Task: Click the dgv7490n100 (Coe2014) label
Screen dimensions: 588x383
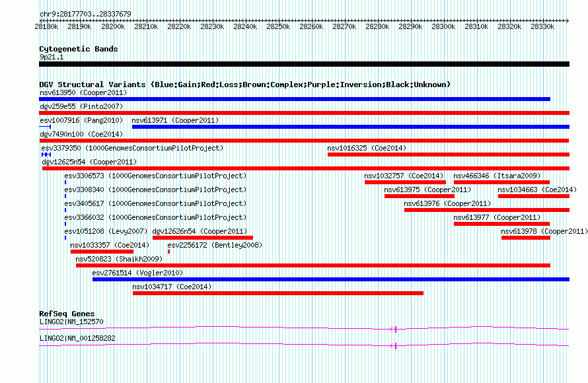Action: click(81, 134)
